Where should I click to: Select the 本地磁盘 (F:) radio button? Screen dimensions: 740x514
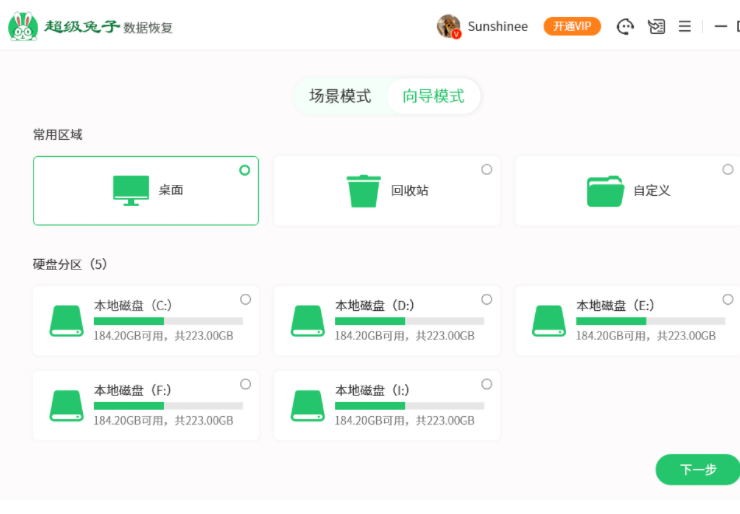click(x=246, y=385)
